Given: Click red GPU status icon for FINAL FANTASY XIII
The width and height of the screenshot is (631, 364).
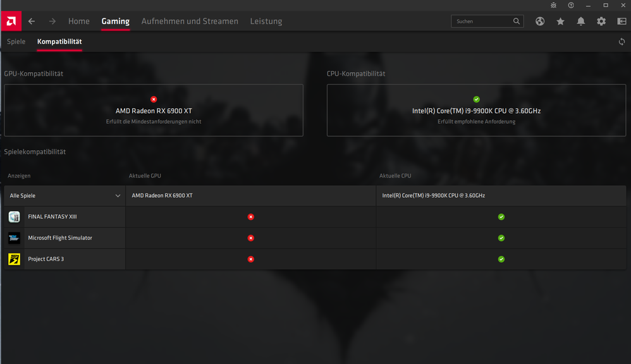Looking at the screenshot, I should [x=251, y=217].
